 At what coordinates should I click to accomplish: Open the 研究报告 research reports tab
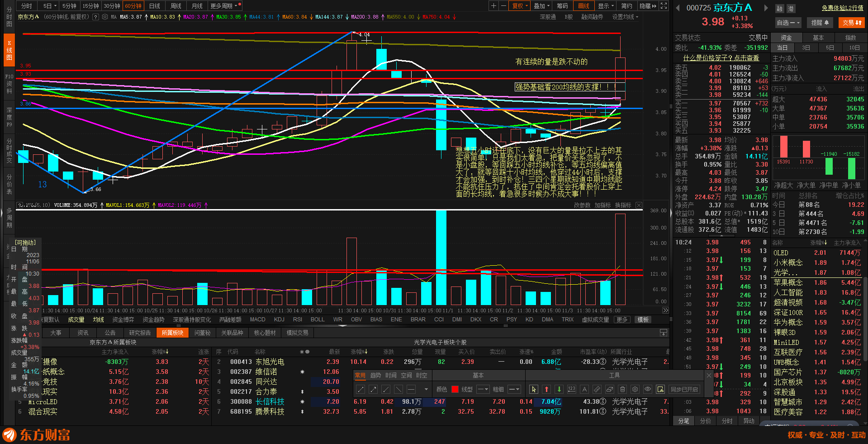pyautogui.click(x=140, y=333)
